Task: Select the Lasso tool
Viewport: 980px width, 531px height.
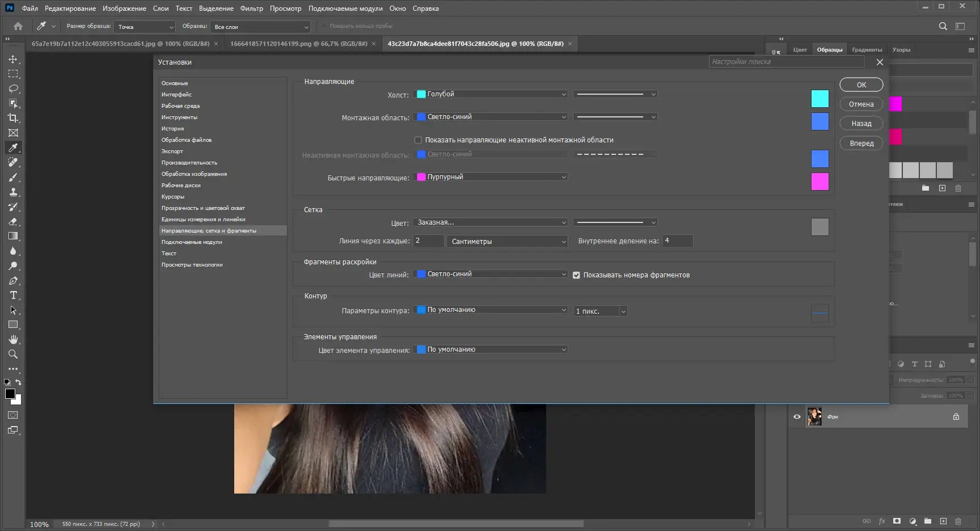Action: (14, 88)
